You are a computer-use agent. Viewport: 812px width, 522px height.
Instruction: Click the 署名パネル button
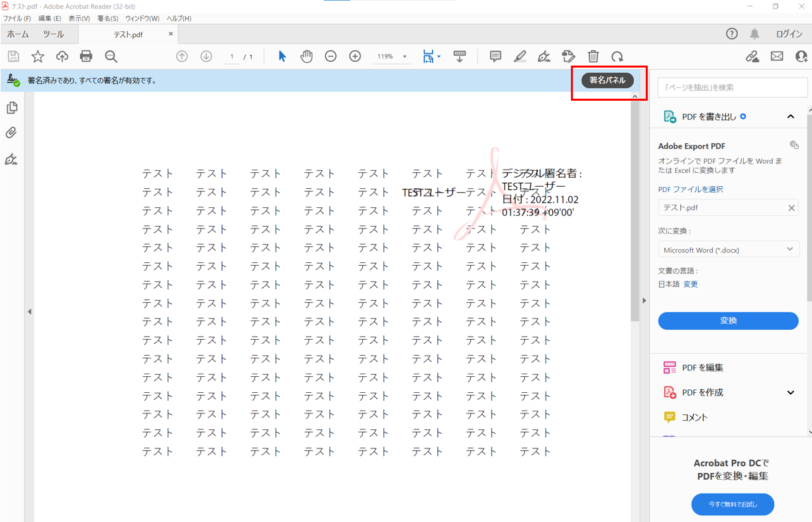[x=607, y=80]
